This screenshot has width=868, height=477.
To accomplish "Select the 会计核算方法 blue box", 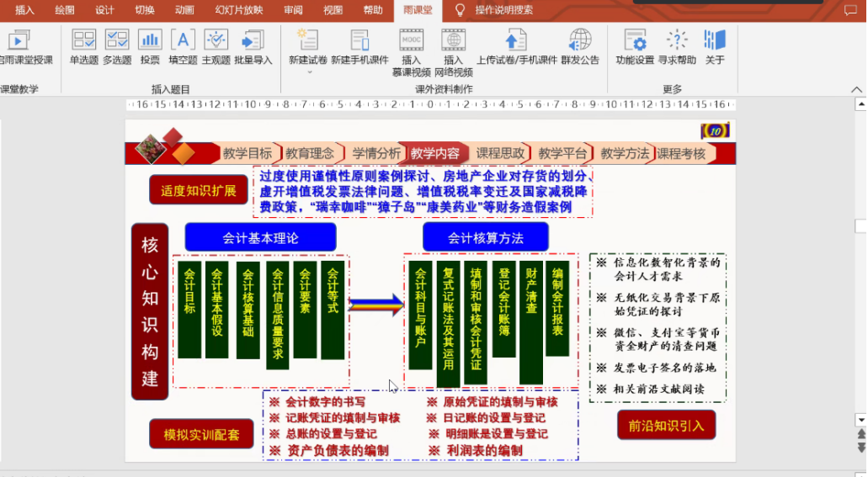I will [x=486, y=238].
